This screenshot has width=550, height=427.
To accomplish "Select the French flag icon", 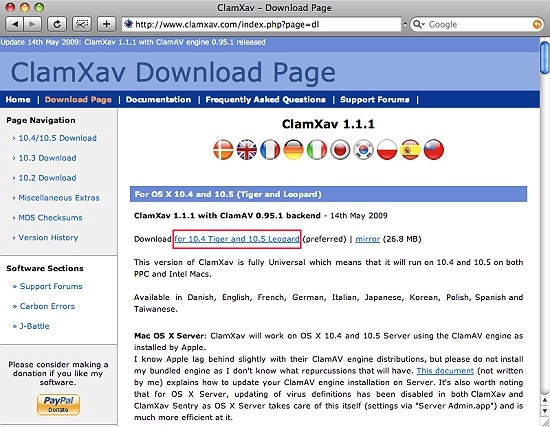I will 270,149.
